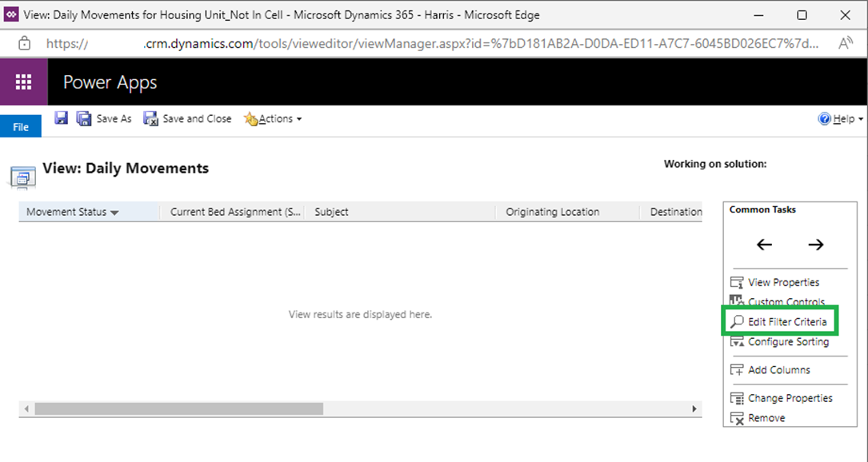Move column right with right arrow

pos(815,245)
